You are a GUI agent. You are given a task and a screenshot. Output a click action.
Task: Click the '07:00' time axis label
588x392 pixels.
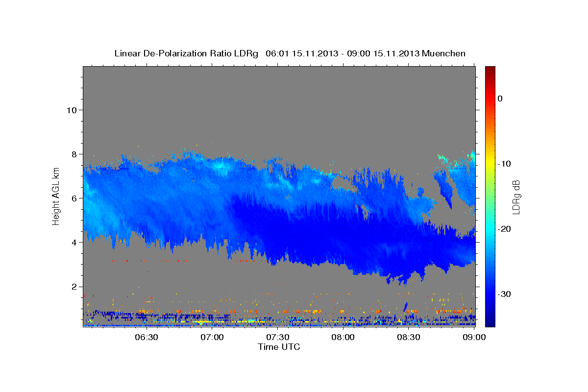pos(212,337)
